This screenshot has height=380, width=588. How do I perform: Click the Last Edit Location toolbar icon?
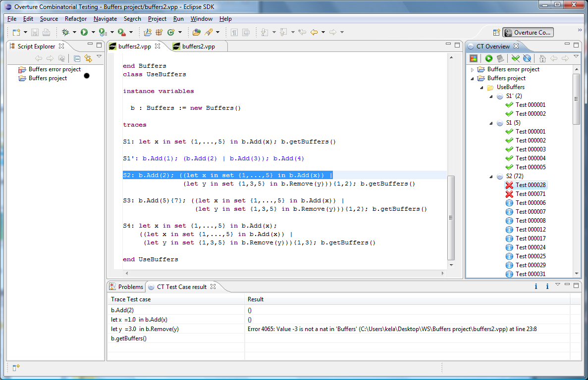coord(302,33)
